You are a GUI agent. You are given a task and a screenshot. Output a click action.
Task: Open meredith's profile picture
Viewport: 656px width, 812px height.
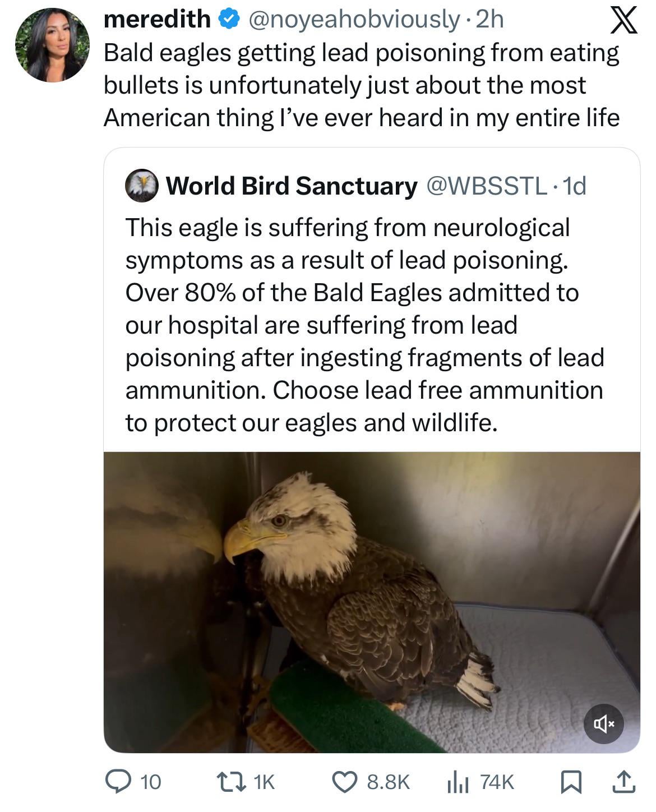pyautogui.click(x=52, y=45)
